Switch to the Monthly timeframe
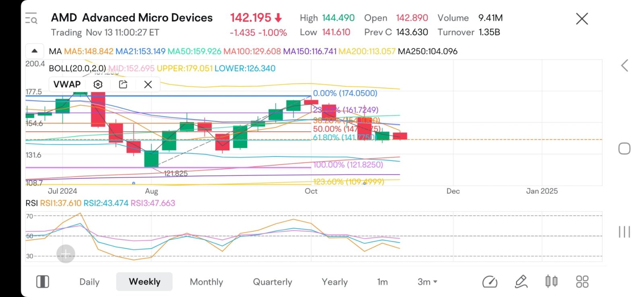644x297 pixels. point(206,282)
